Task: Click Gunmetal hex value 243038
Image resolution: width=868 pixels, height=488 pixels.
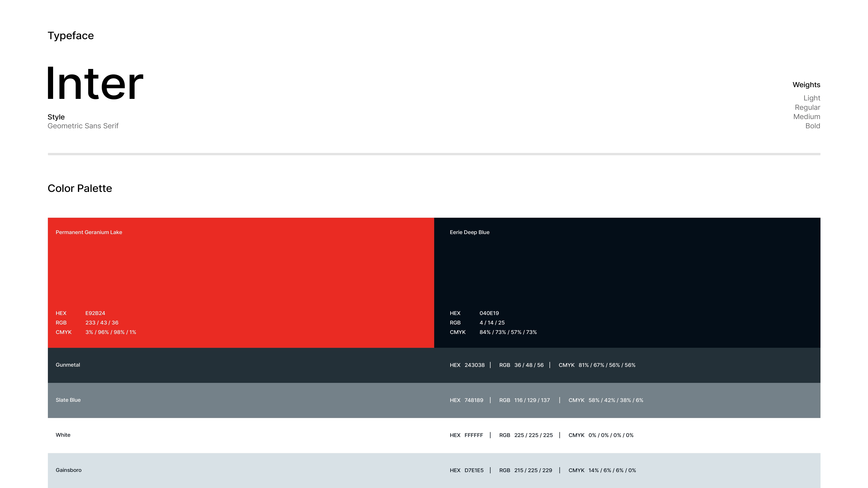Action: pyautogui.click(x=474, y=365)
